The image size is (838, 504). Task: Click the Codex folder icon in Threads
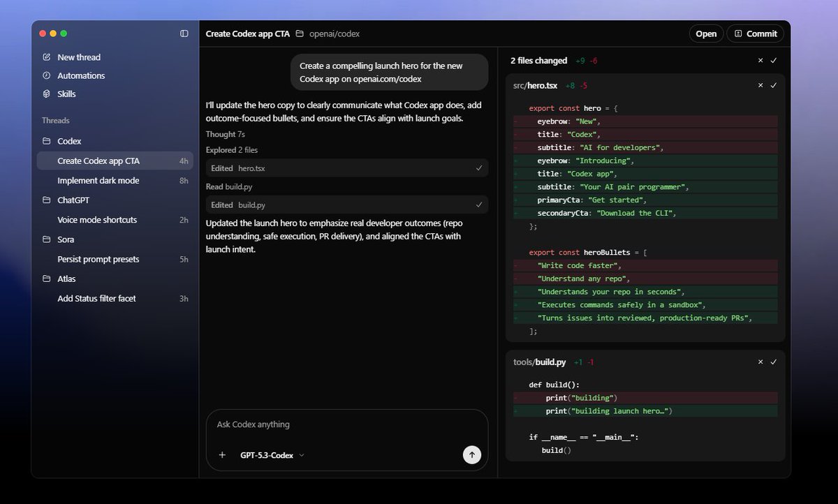coord(47,141)
